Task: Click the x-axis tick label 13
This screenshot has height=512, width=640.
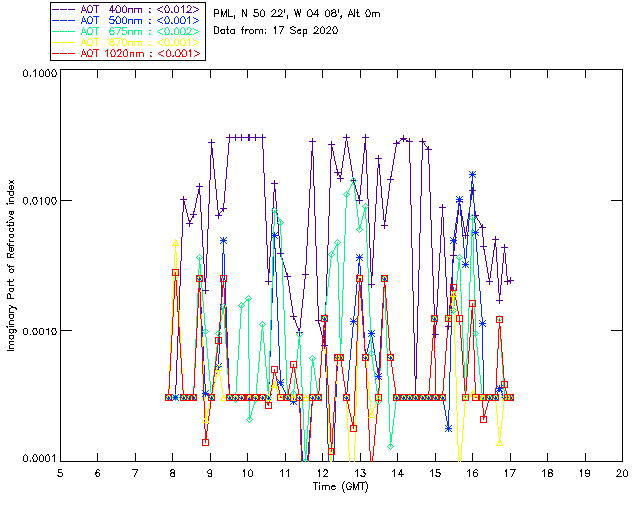Action: click(x=360, y=473)
